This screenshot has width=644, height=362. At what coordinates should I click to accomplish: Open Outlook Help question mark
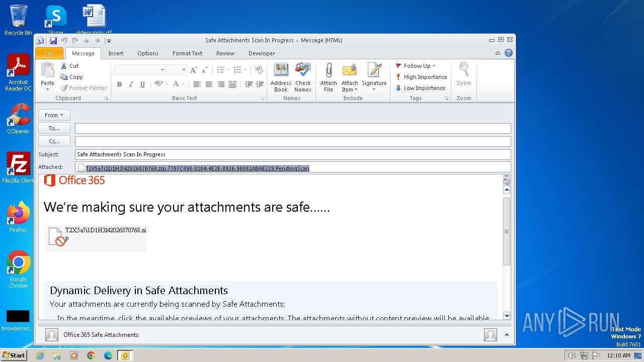[x=509, y=53]
